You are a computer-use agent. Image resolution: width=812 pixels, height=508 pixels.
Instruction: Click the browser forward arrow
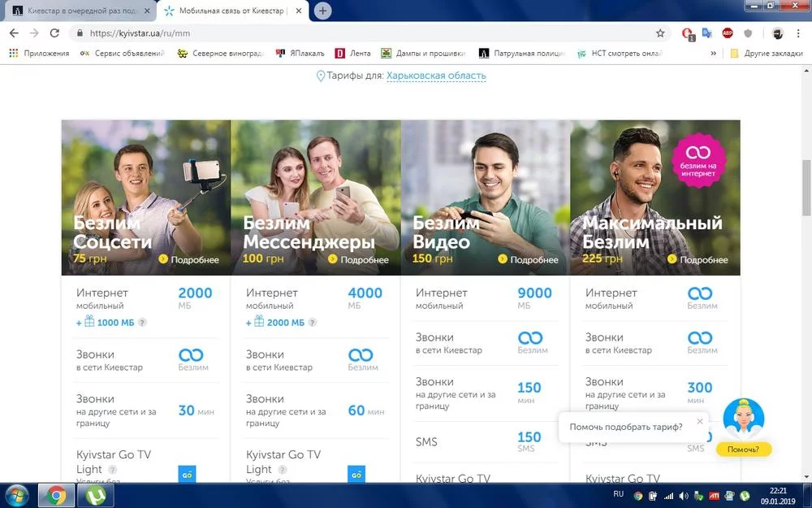click(34, 33)
